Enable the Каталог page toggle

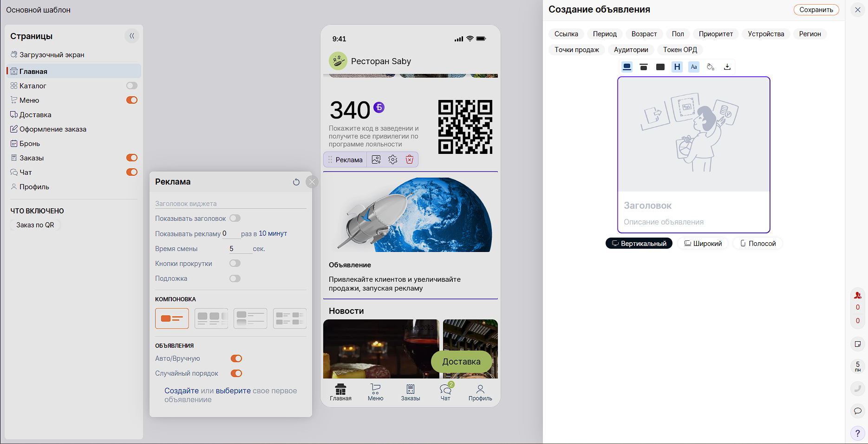[x=132, y=86]
